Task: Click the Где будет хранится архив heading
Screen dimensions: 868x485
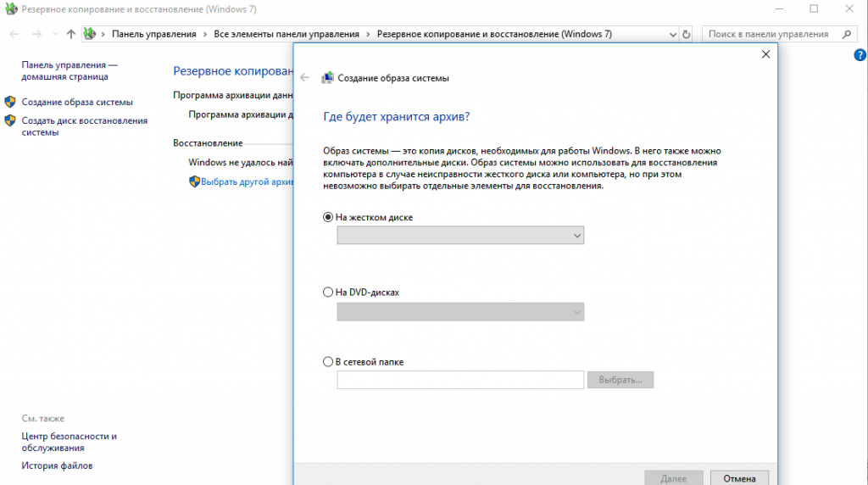Action: (x=397, y=117)
